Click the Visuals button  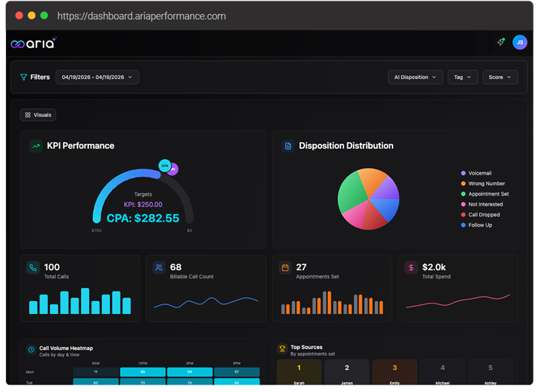point(38,115)
